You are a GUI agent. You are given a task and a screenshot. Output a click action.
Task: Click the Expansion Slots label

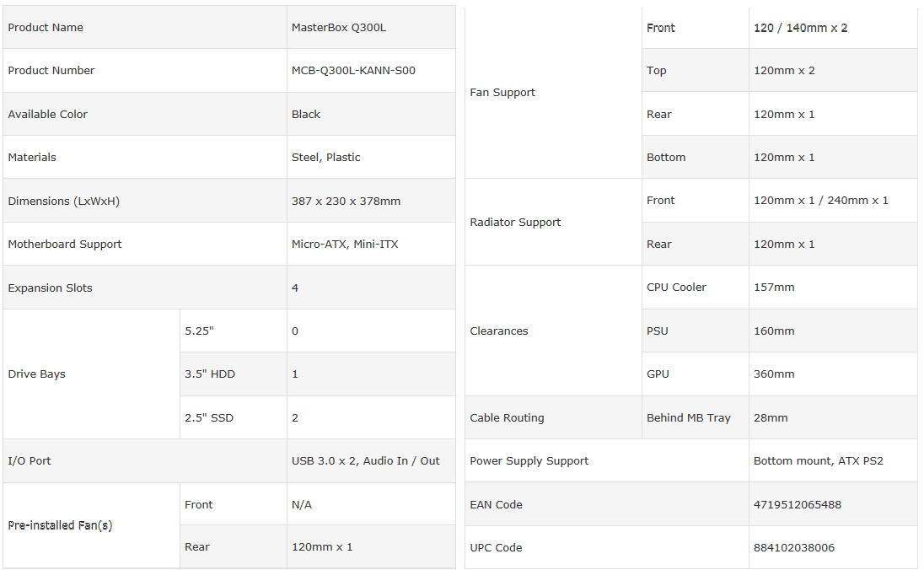(x=50, y=288)
